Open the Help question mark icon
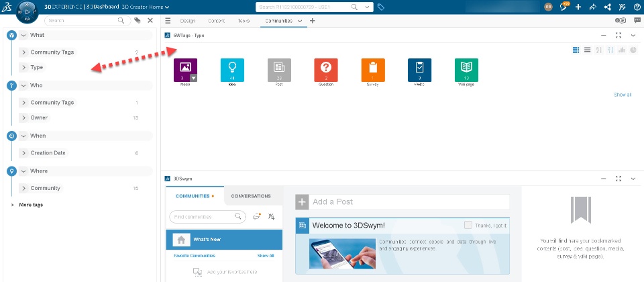The width and height of the screenshot is (644, 282). 637,7
